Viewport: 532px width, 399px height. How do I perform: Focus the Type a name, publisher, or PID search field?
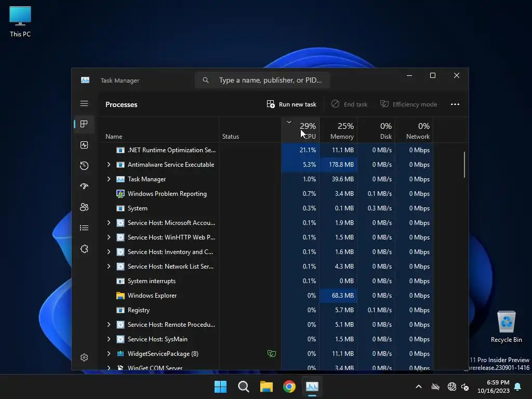(262, 80)
